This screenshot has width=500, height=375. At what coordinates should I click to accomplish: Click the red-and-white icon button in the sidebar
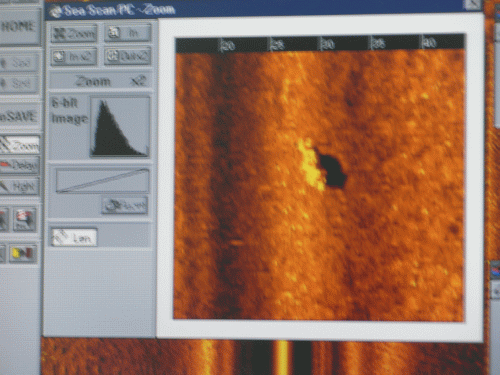pyautogui.click(x=24, y=220)
